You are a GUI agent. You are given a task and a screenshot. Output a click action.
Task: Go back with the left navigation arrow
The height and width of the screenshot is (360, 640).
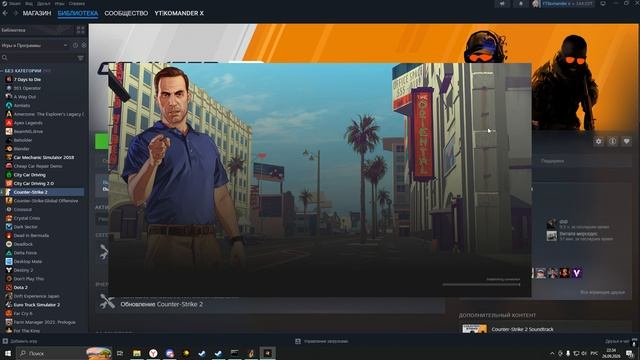point(5,13)
